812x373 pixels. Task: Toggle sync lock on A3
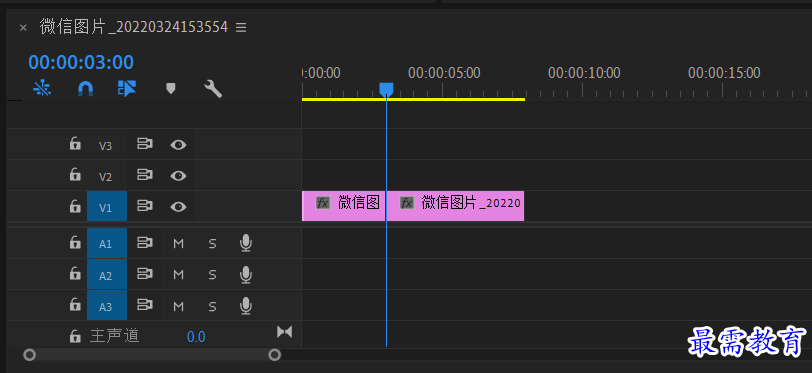144,305
